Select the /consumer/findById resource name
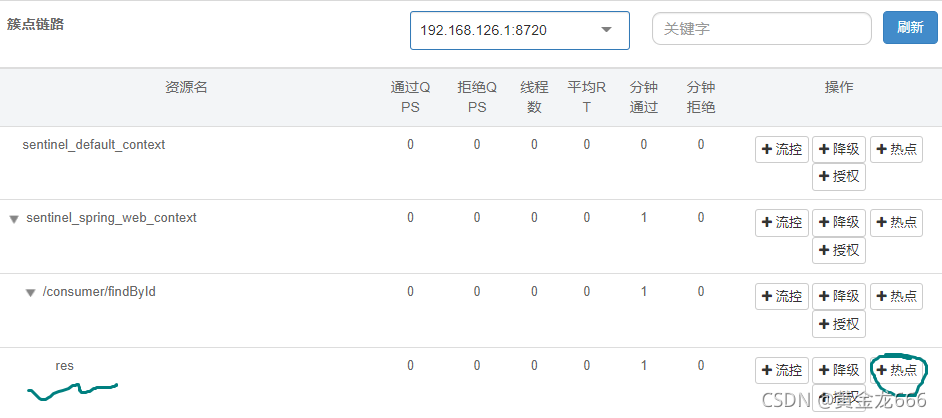 coord(100,292)
